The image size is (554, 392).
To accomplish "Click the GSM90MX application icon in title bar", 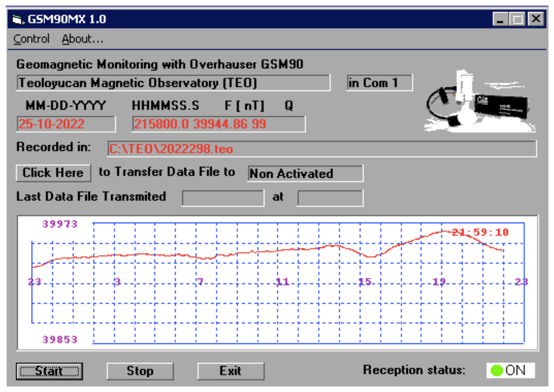I will [x=17, y=19].
